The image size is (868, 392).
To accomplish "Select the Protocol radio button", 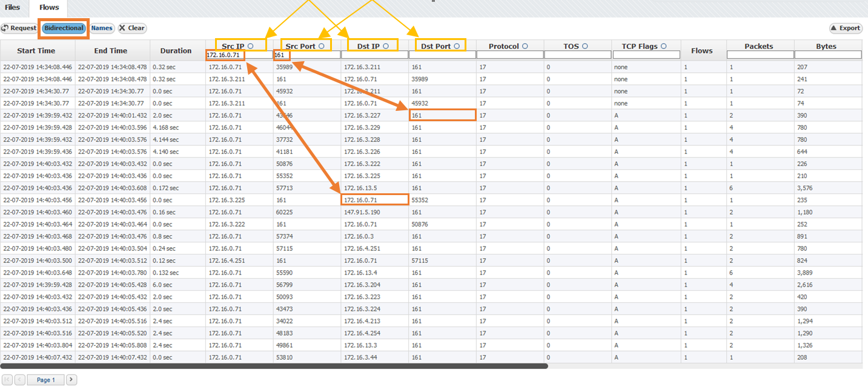I will coord(525,46).
